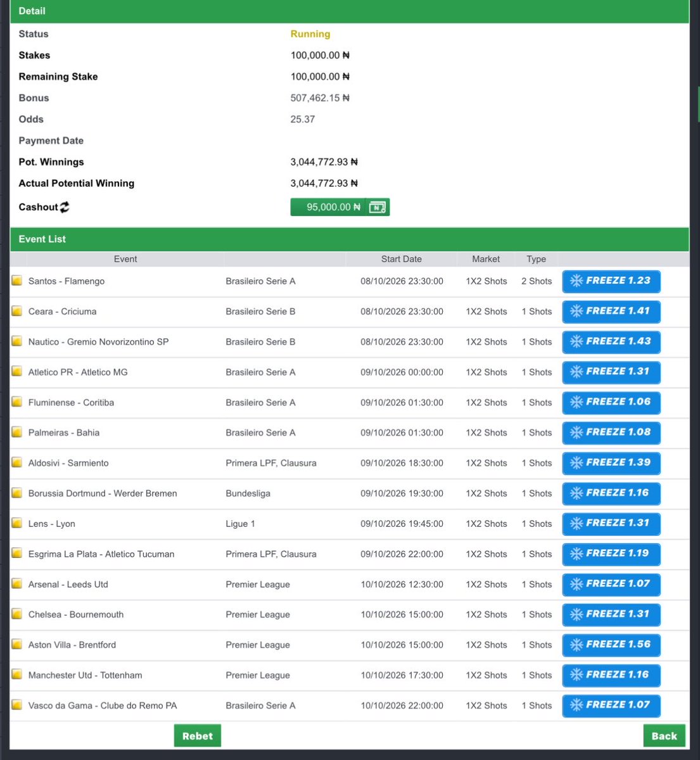
Task: Click the FREEZE 1.43 button
Action: [x=611, y=342]
